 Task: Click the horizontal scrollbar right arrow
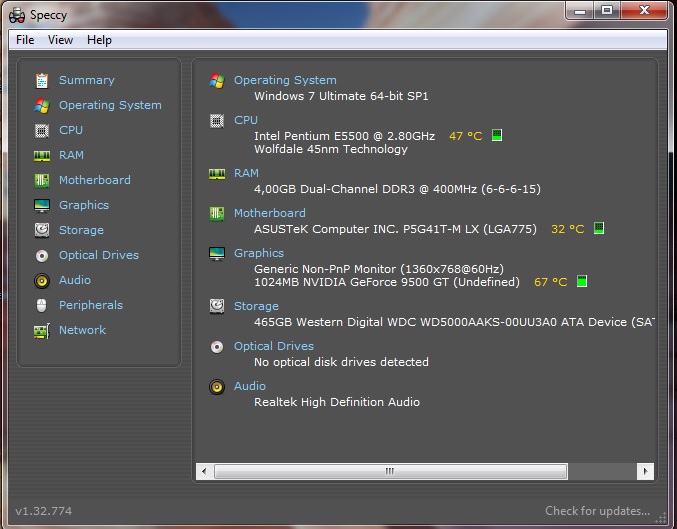[x=645, y=471]
